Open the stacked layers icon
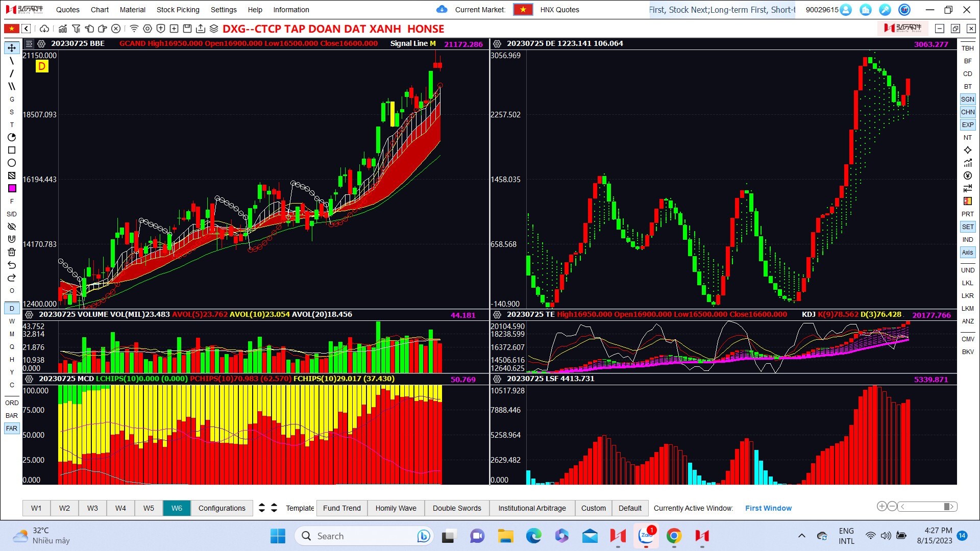 coord(214,29)
